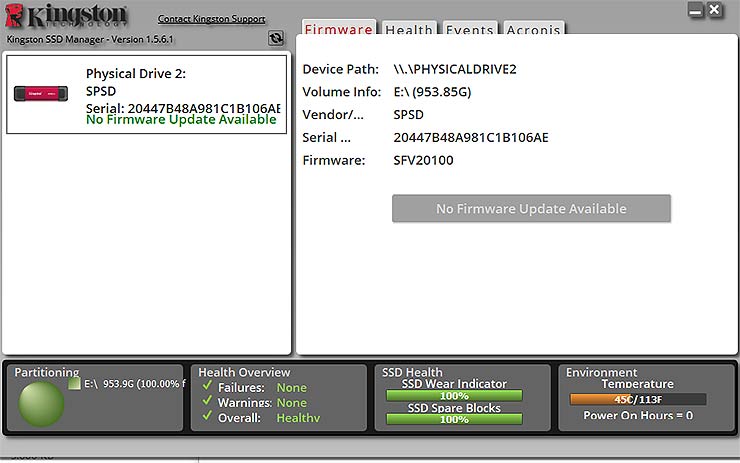Click the SPSD model name in drive list
The height and width of the screenshot is (463, 740).
pyautogui.click(x=101, y=91)
